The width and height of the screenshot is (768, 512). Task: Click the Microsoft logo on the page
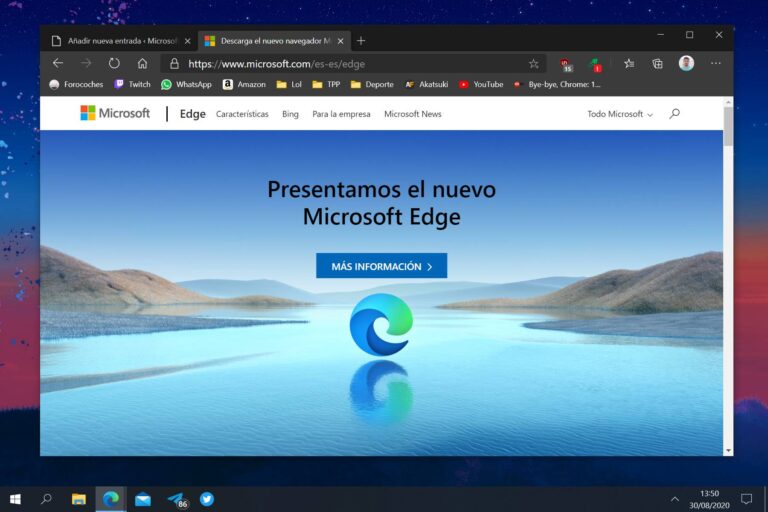pos(115,113)
